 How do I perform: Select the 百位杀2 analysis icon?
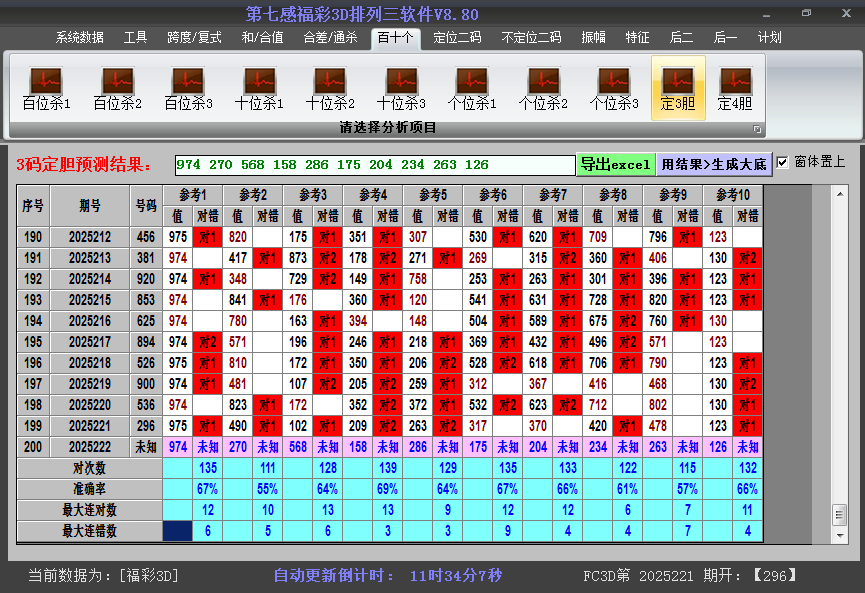click(x=117, y=88)
